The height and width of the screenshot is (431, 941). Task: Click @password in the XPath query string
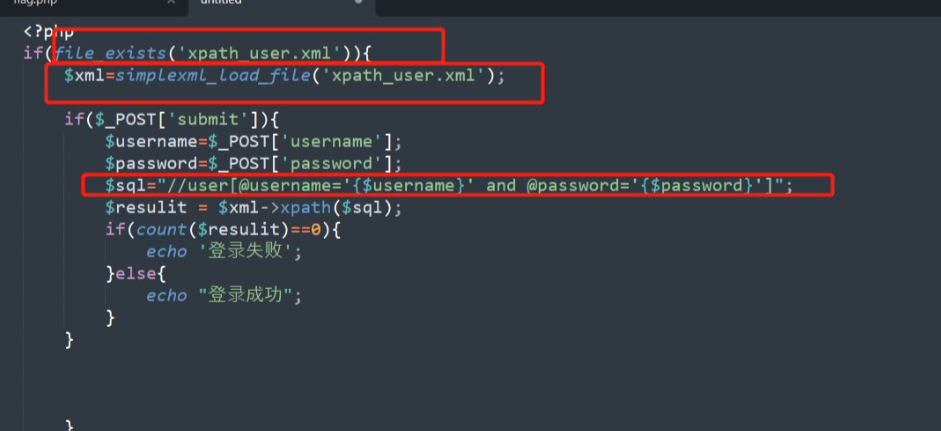[565, 186]
